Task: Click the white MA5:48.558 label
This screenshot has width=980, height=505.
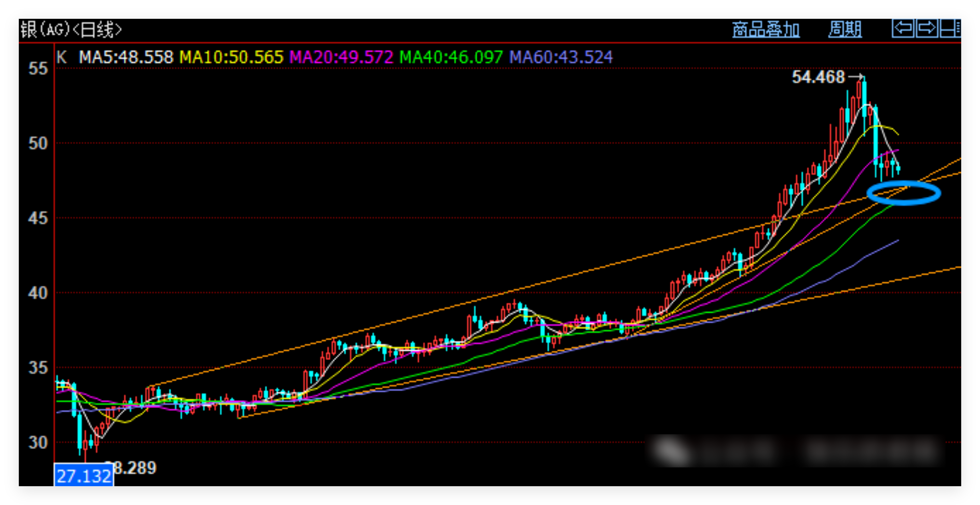Action: (x=126, y=57)
